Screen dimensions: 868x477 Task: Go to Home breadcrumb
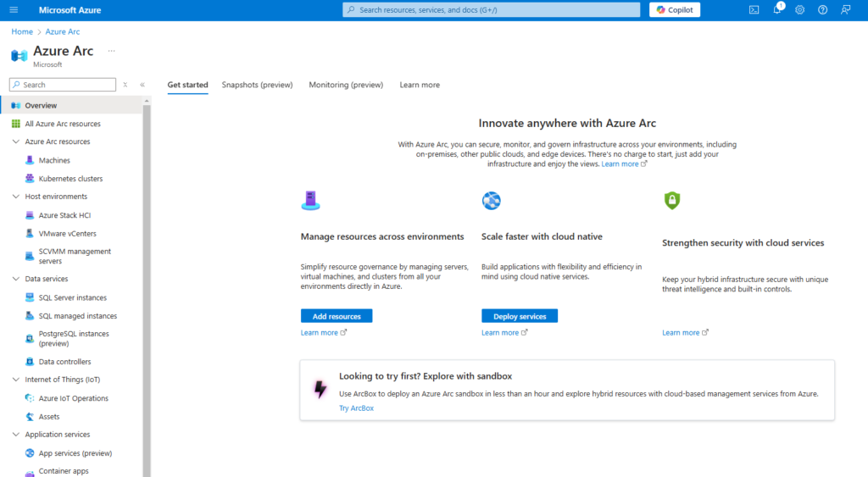pos(22,31)
